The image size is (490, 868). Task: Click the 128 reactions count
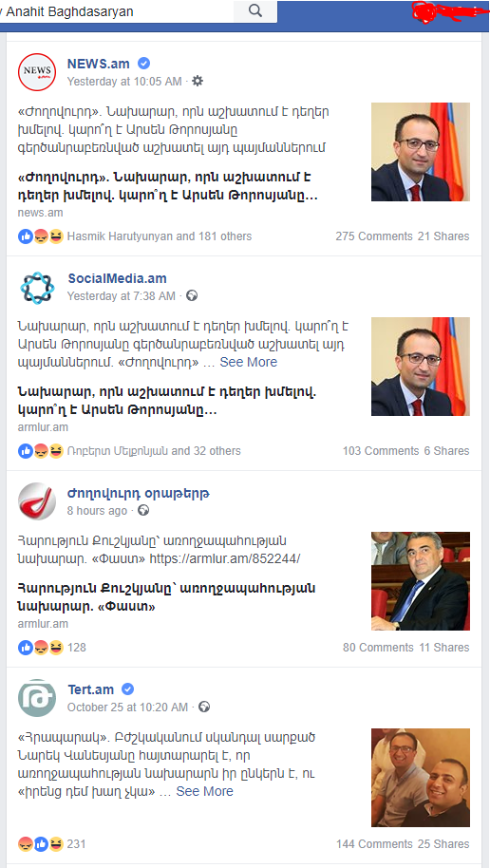point(76,647)
